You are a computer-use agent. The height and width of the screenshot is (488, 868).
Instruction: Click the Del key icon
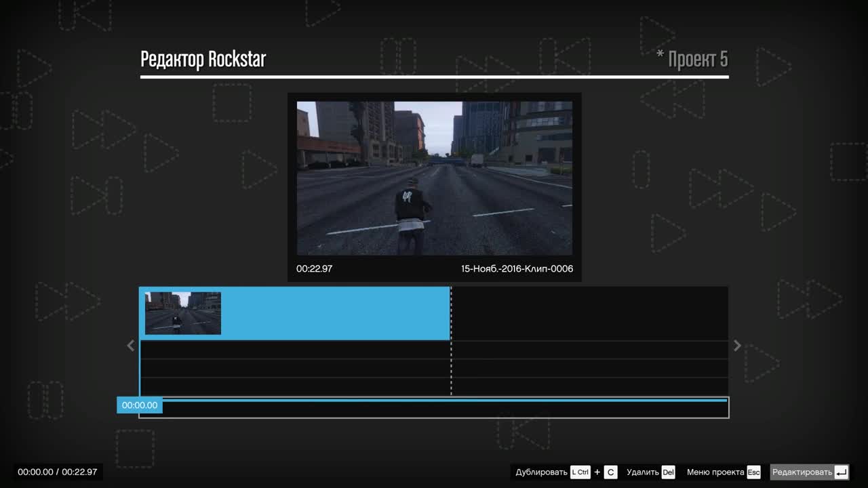[668, 472]
